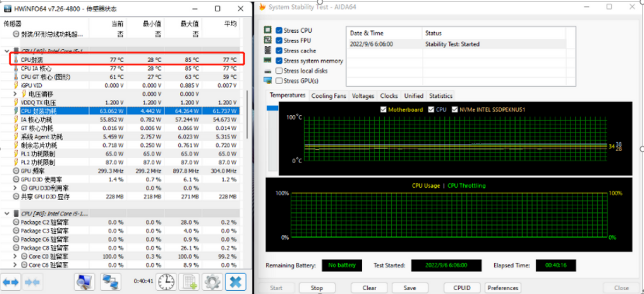Click the AIDA64 flame title bar icon
The width and height of the screenshot is (644, 294).
point(262,7)
